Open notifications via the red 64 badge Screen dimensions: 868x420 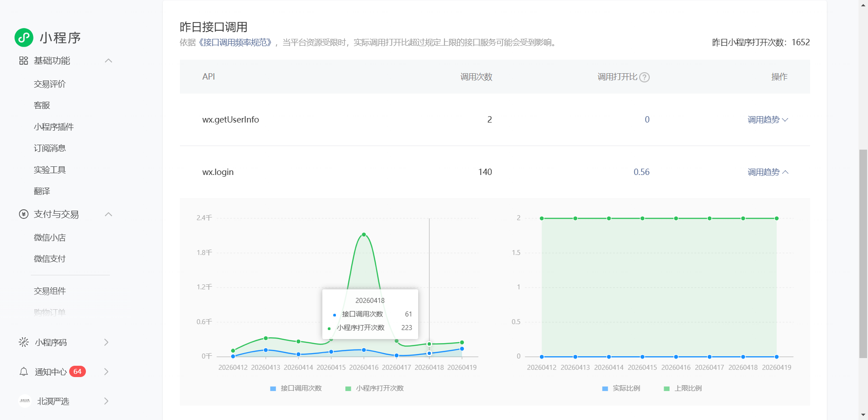(x=77, y=372)
